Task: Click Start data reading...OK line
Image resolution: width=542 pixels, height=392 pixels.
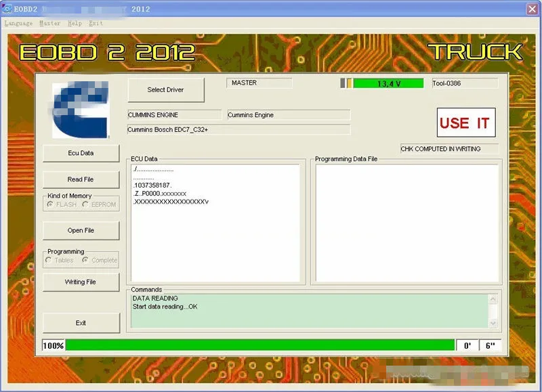Action: point(165,307)
